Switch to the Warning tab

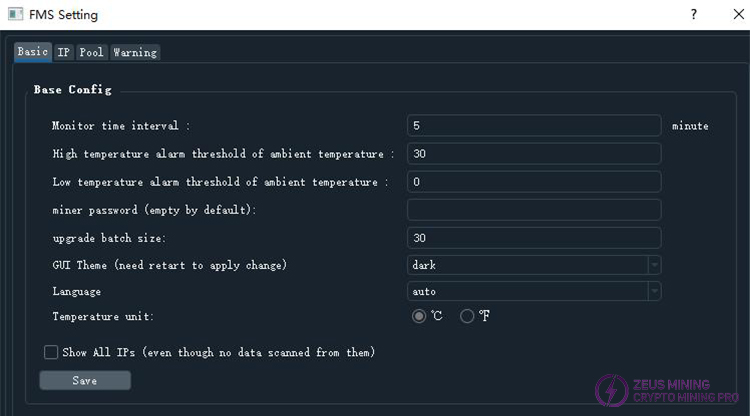(135, 52)
